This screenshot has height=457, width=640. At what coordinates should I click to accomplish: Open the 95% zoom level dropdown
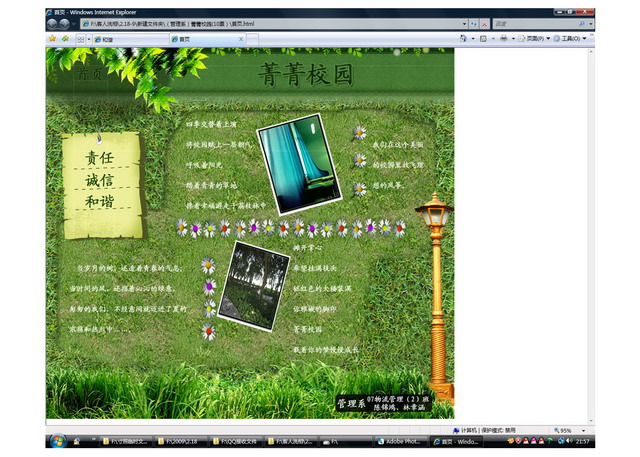pos(566,430)
